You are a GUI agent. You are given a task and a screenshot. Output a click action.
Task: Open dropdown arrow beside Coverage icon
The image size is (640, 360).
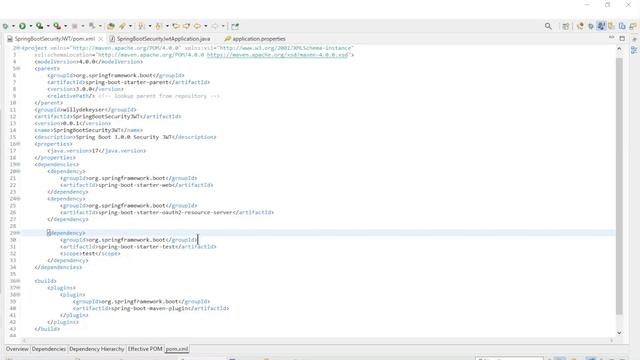(x=48, y=26)
